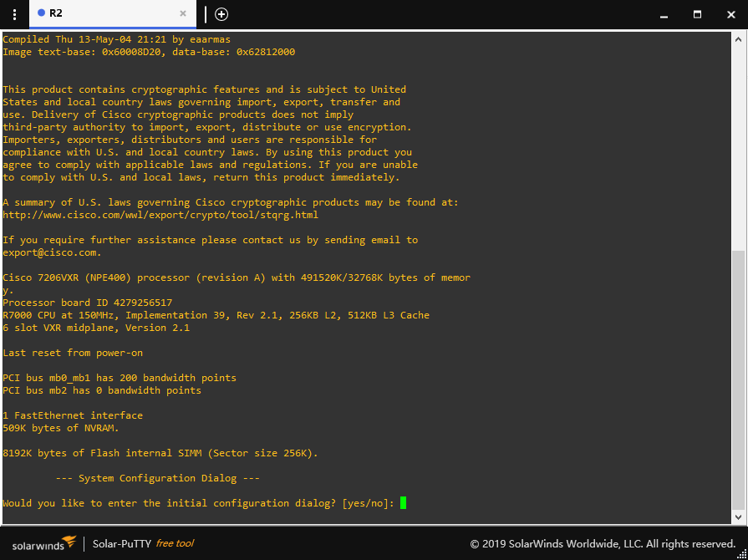Click the '1 FastEthernet interface' line
The image size is (748, 560).
click(x=73, y=415)
